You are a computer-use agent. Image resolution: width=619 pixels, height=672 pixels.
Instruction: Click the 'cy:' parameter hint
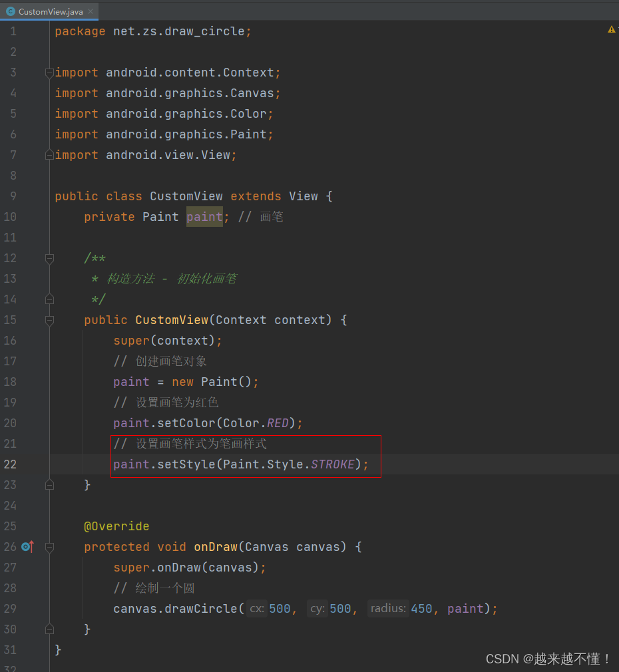[x=317, y=609]
